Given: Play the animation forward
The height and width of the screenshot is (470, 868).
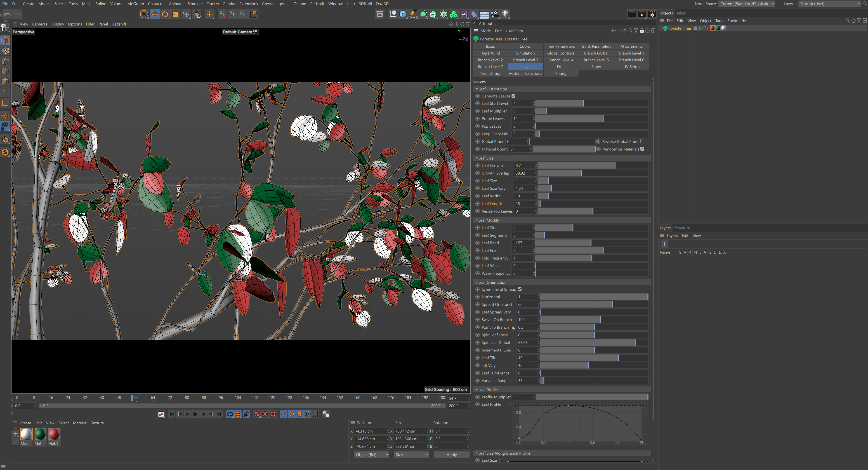Looking at the screenshot, I should point(196,414).
